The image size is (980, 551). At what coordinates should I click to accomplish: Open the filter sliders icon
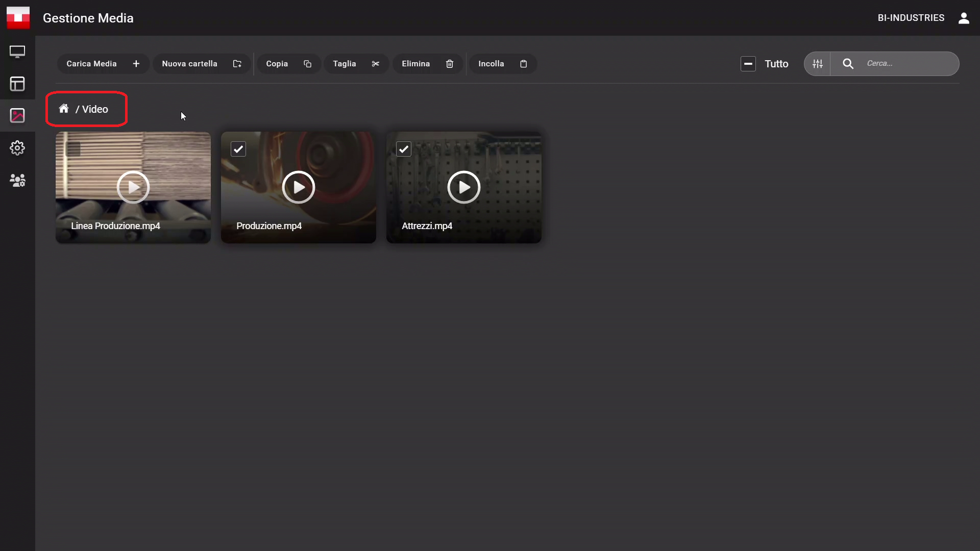[x=818, y=64]
